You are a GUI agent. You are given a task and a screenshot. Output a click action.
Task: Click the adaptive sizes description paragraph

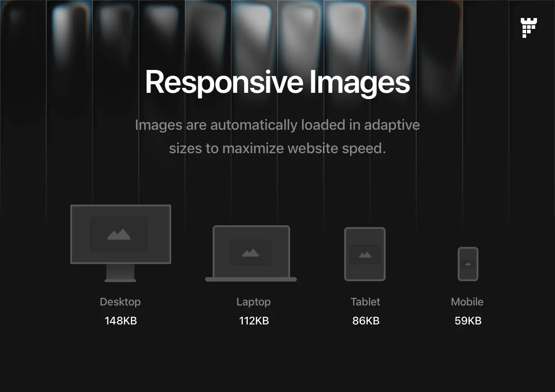(277, 136)
